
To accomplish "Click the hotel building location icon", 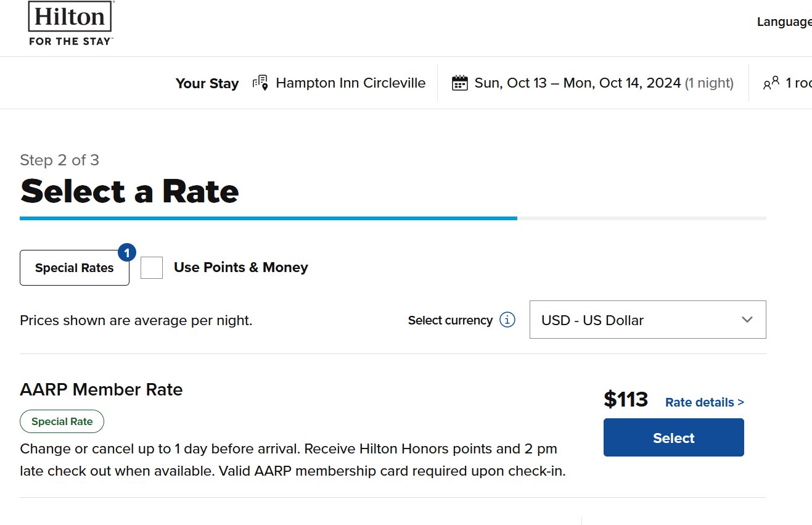I will tap(261, 83).
